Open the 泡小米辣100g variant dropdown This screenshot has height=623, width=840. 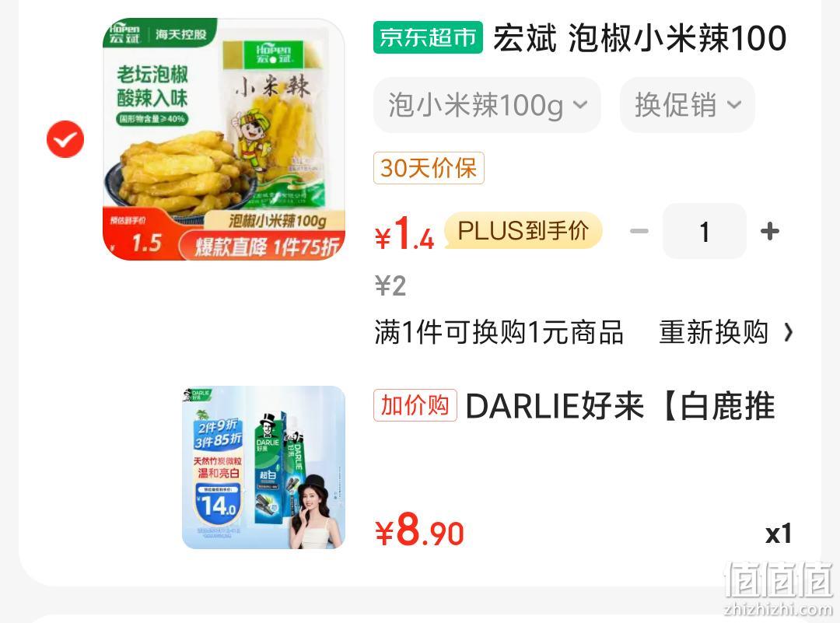tap(487, 105)
